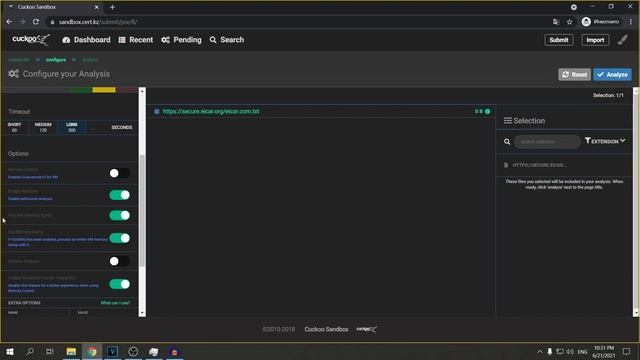Select the Cuckoo Sandbox browser tab

pos(53,7)
